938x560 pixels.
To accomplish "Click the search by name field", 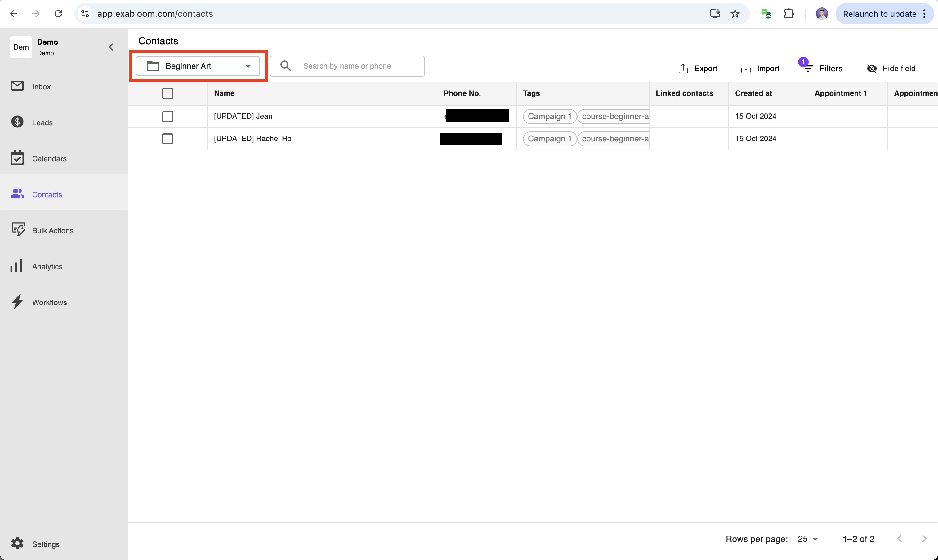I will tap(360, 66).
